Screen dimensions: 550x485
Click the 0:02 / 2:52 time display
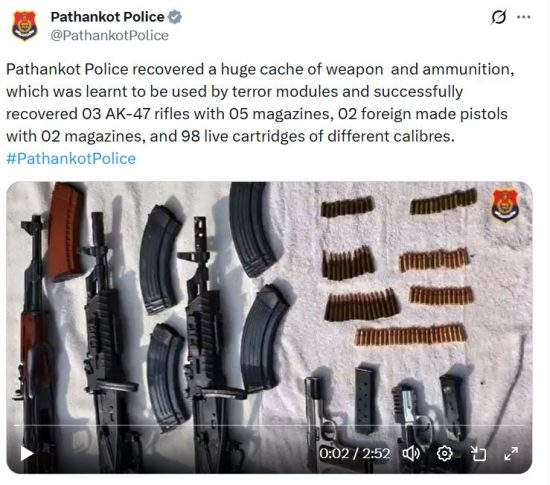coord(354,453)
